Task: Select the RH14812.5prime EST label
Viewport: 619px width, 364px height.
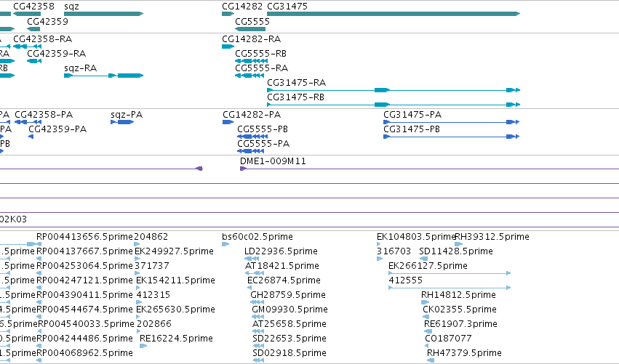Action: (458, 295)
